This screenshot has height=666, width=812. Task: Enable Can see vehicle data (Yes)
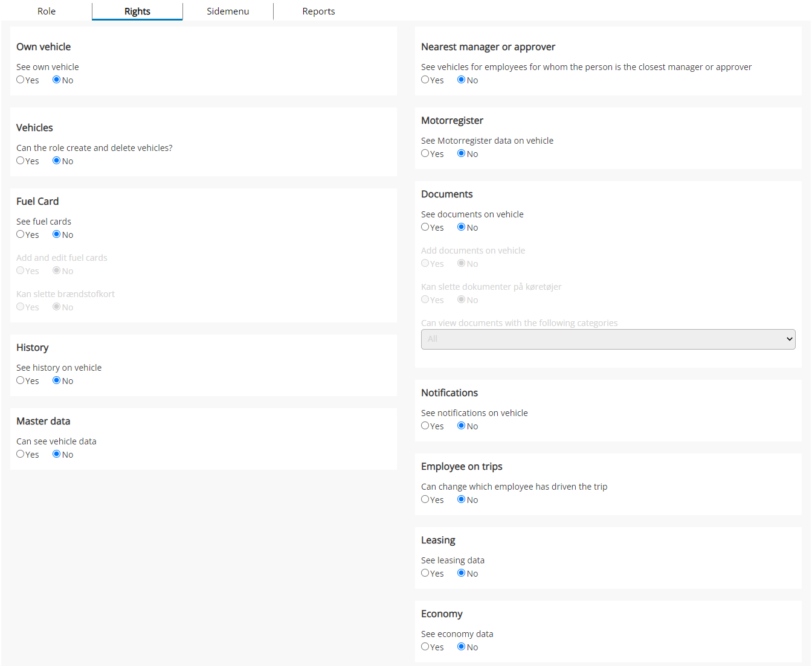[21, 454]
